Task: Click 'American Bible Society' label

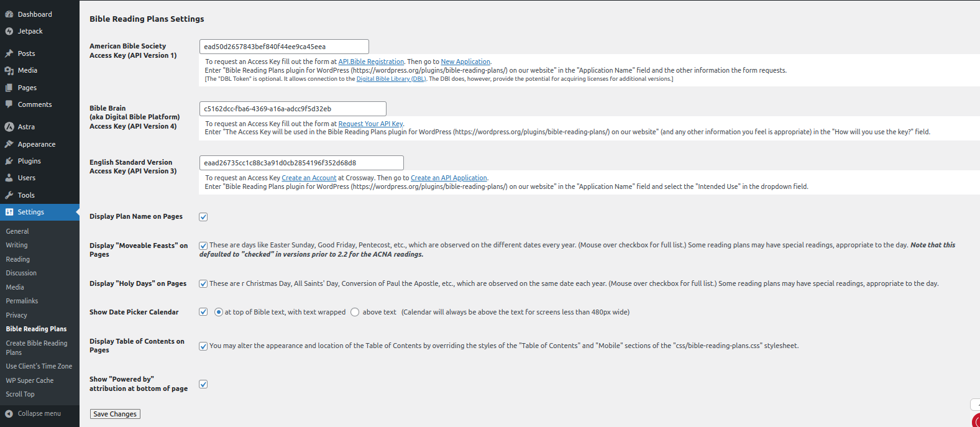Action: pyautogui.click(x=127, y=46)
